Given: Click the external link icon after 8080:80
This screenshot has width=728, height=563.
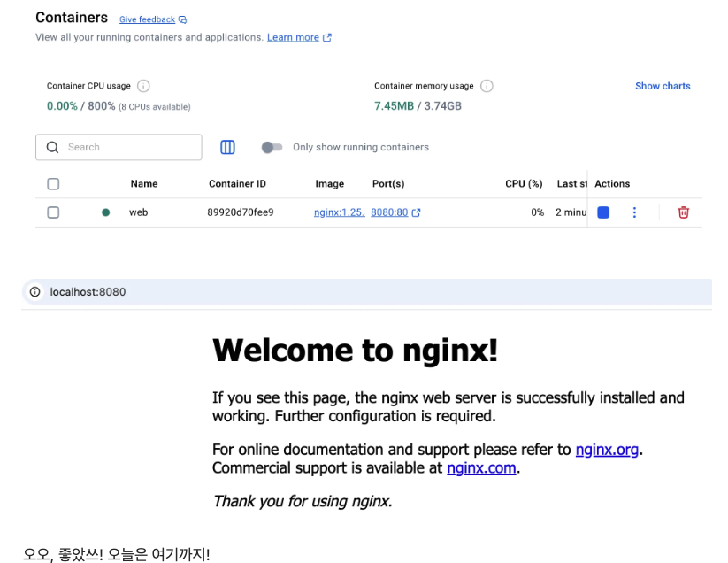Looking at the screenshot, I should click(x=416, y=212).
